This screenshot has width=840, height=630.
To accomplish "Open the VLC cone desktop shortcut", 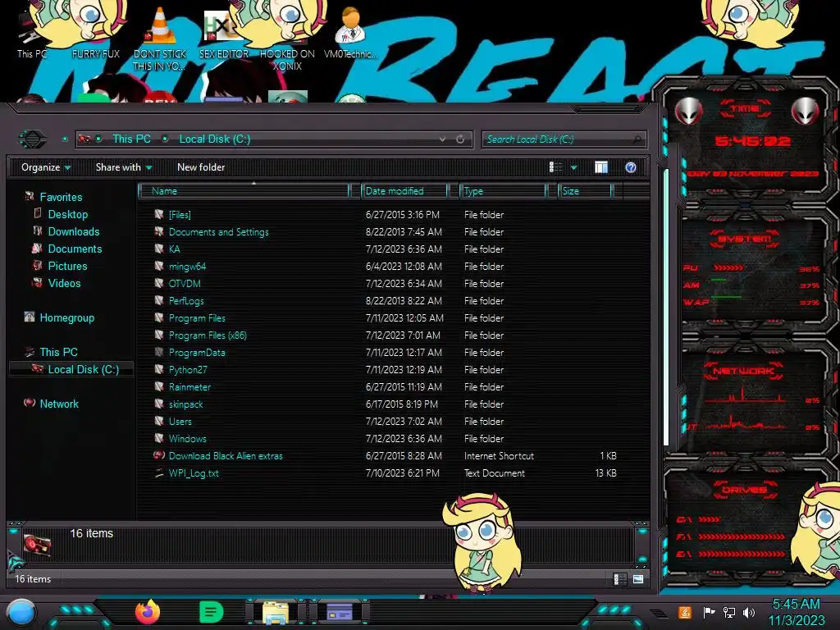I will [x=160, y=39].
